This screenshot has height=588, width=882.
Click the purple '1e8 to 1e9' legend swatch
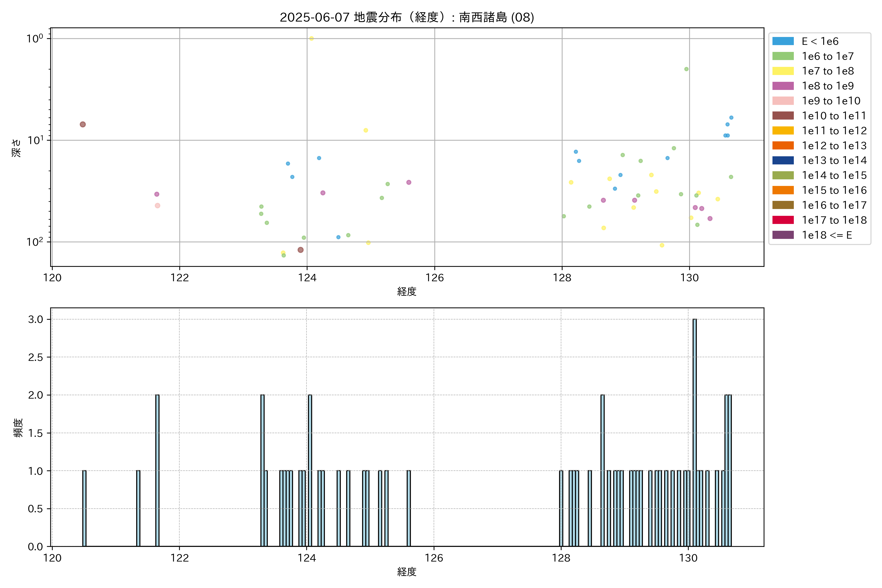click(783, 86)
